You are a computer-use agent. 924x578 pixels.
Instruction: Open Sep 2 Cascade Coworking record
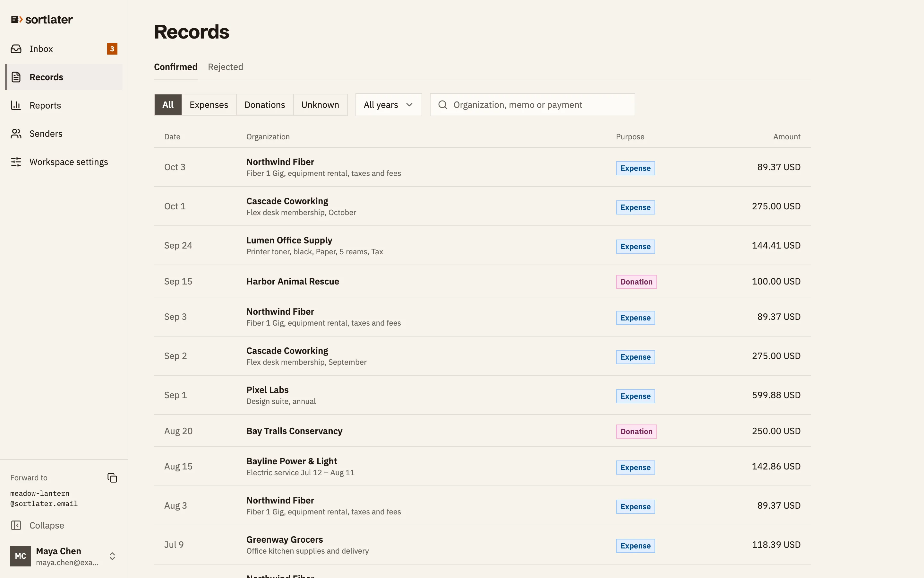[x=482, y=356]
